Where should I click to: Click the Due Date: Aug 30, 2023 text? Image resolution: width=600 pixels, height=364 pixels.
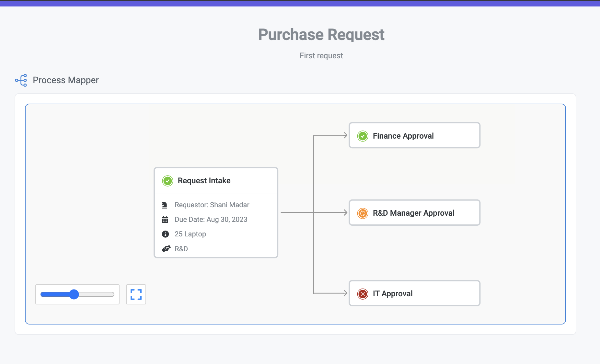[x=211, y=220]
